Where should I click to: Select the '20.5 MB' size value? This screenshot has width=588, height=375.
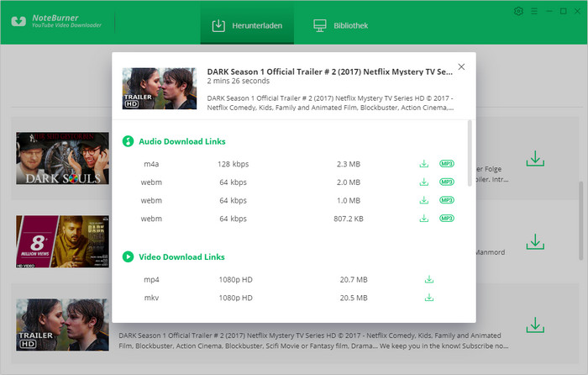point(354,298)
